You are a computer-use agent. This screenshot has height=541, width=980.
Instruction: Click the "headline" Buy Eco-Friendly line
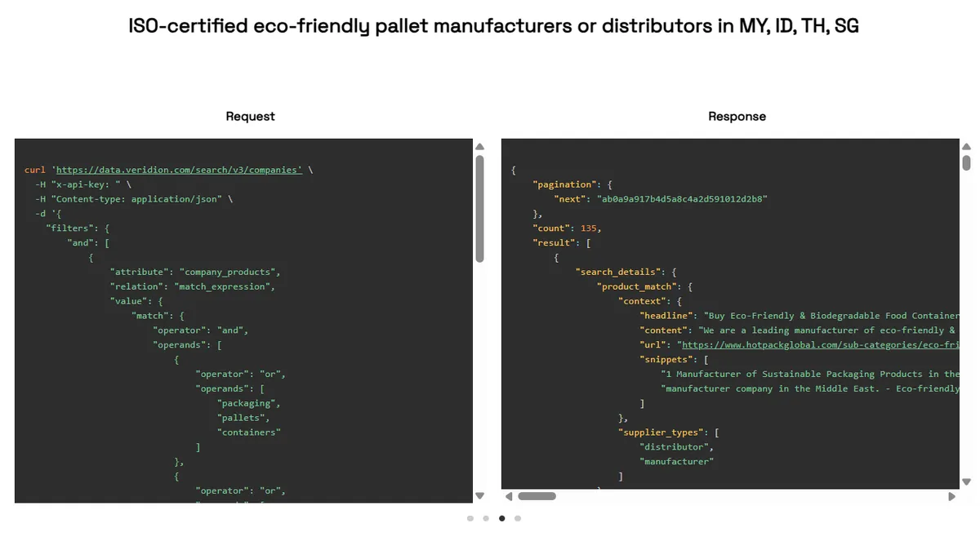[800, 316]
